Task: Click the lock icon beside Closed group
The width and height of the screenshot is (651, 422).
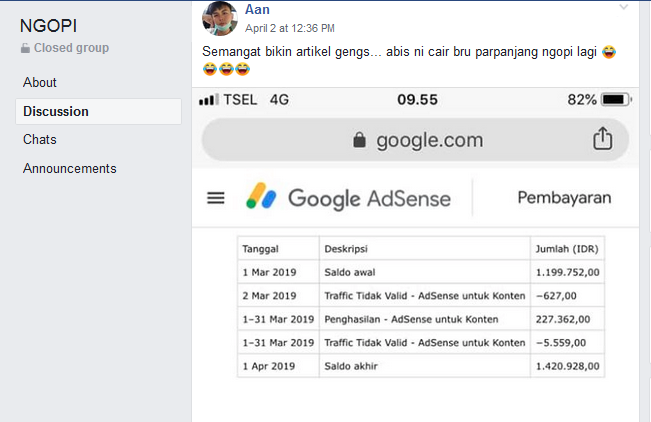Action: tap(26, 48)
